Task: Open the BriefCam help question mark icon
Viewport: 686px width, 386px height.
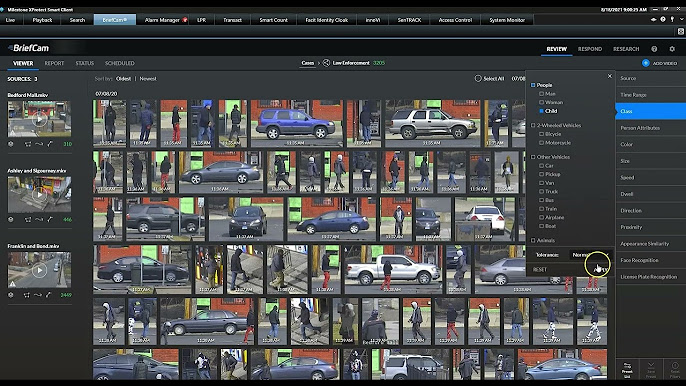Action: tap(654, 49)
